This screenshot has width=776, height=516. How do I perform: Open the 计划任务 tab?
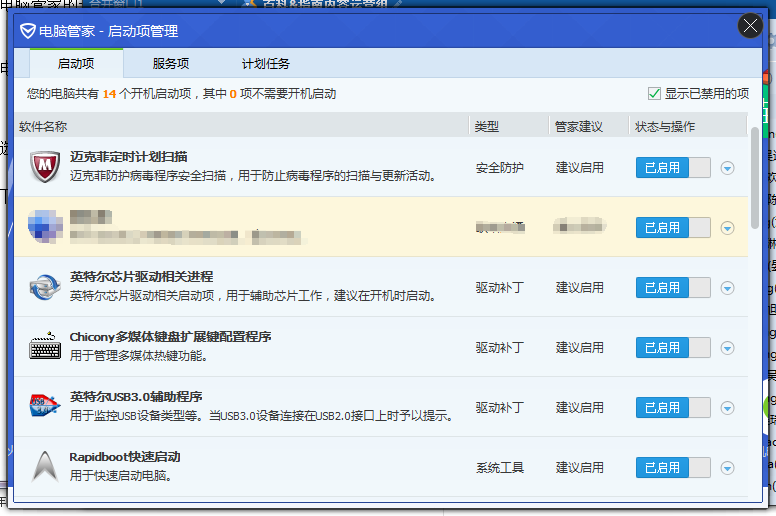tap(266, 64)
